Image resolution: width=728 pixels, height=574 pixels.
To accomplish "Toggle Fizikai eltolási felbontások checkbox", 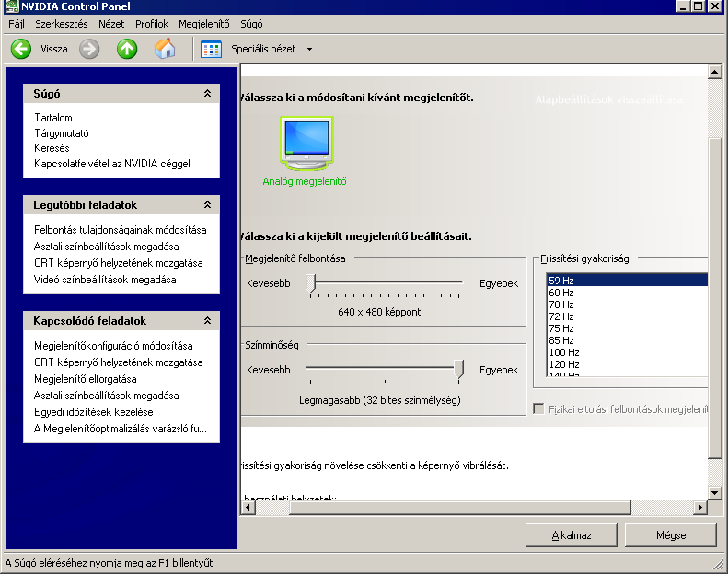I will (538, 408).
